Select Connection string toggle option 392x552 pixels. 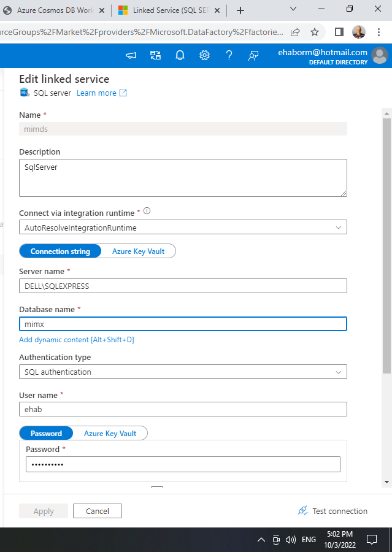click(60, 251)
